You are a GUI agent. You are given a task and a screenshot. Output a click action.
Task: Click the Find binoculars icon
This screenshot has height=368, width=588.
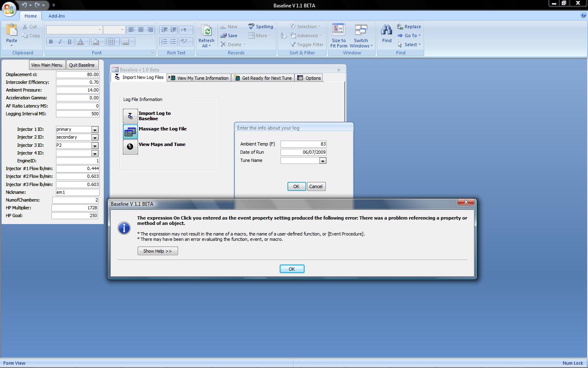coord(386,31)
